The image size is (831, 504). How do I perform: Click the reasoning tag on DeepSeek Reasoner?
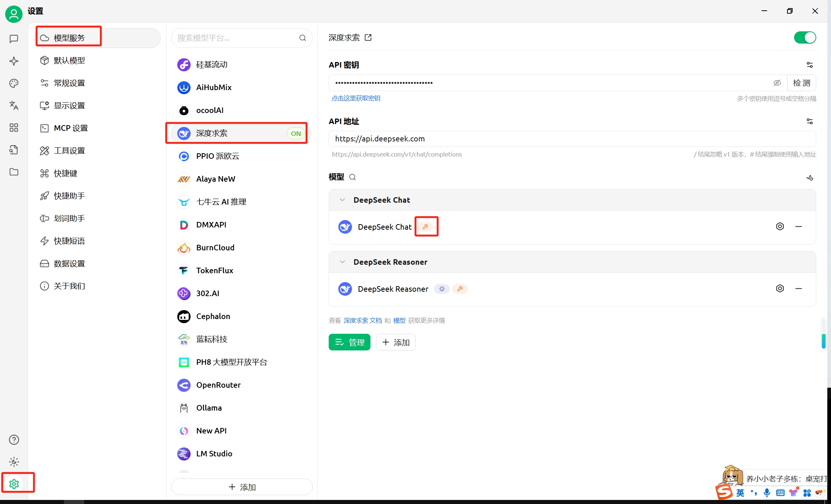[x=442, y=289]
